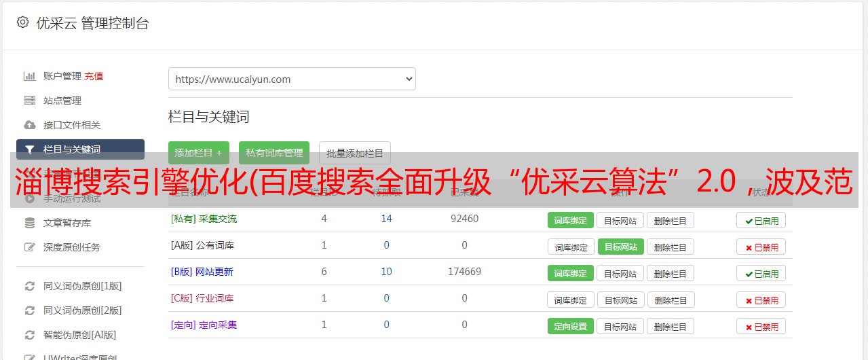Click the server icon next to 站点管理
Screen dimensions: 868x360
[x=30, y=101]
